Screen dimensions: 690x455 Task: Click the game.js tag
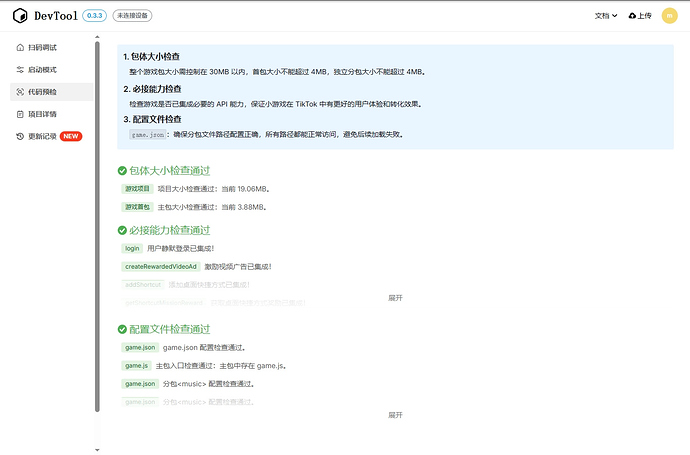point(136,366)
